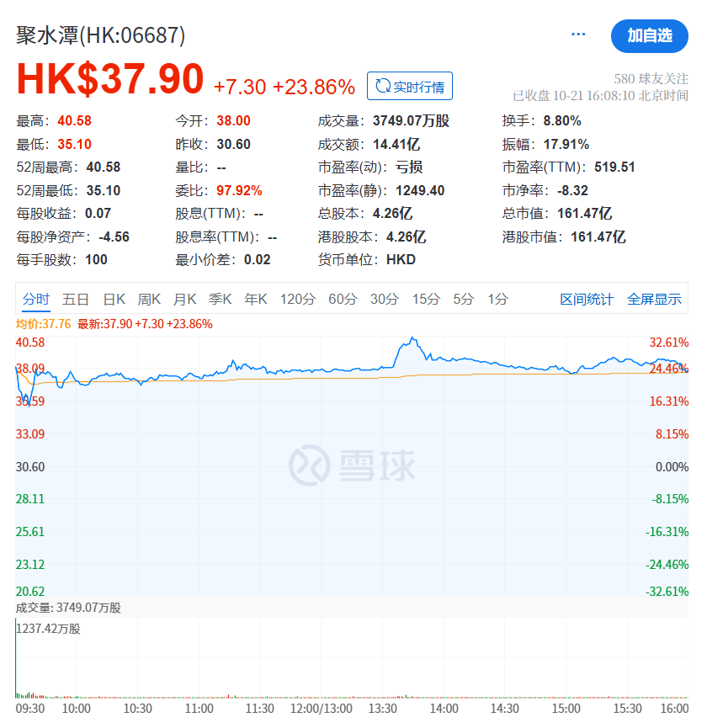Click the three-dot more options icon
The width and height of the screenshot is (707, 728).
pos(578,35)
